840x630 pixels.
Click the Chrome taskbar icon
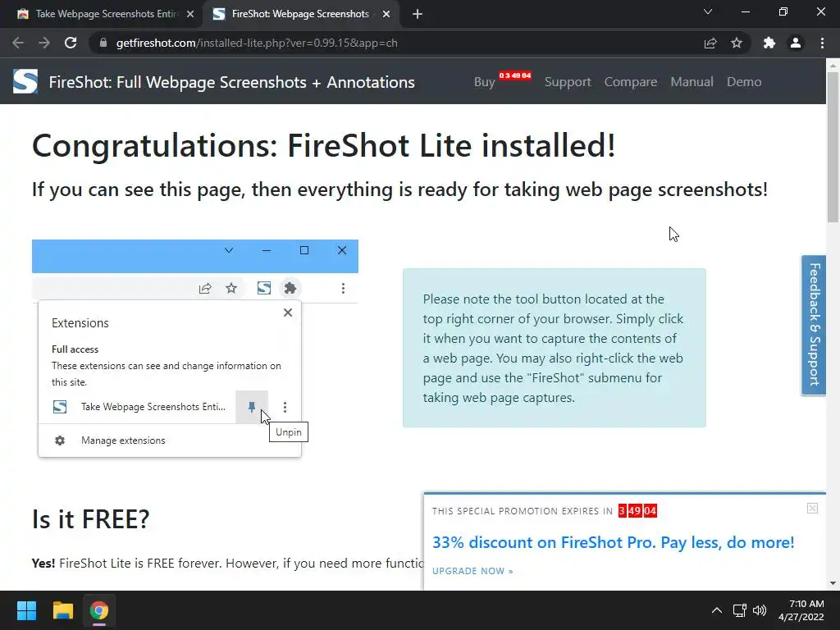click(x=99, y=610)
